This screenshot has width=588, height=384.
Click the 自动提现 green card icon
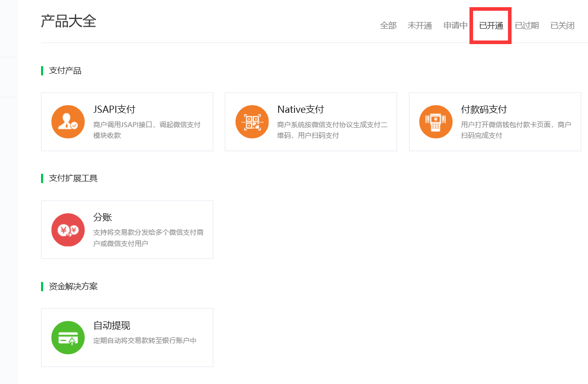(x=68, y=337)
